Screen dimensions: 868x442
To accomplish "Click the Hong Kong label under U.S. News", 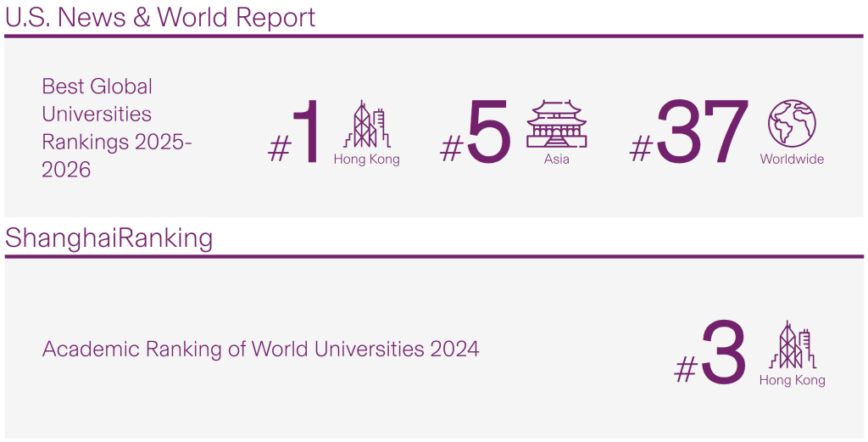I will tap(366, 159).
